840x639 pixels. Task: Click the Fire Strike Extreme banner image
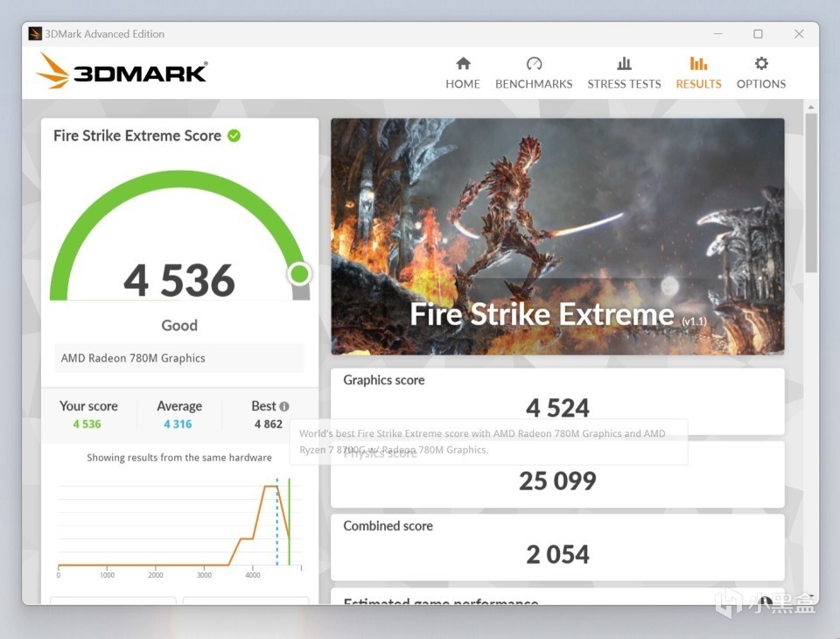[557, 236]
